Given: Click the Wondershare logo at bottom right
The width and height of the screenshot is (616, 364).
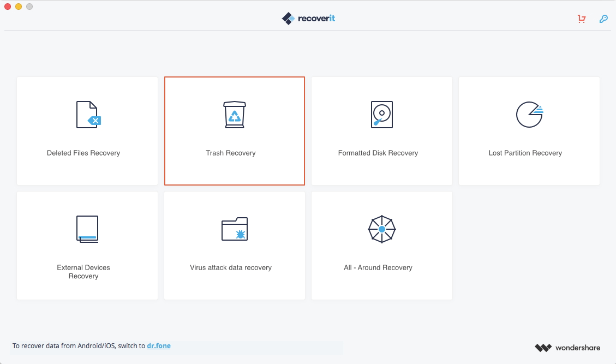Looking at the screenshot, I should click(x=567, y=348).
